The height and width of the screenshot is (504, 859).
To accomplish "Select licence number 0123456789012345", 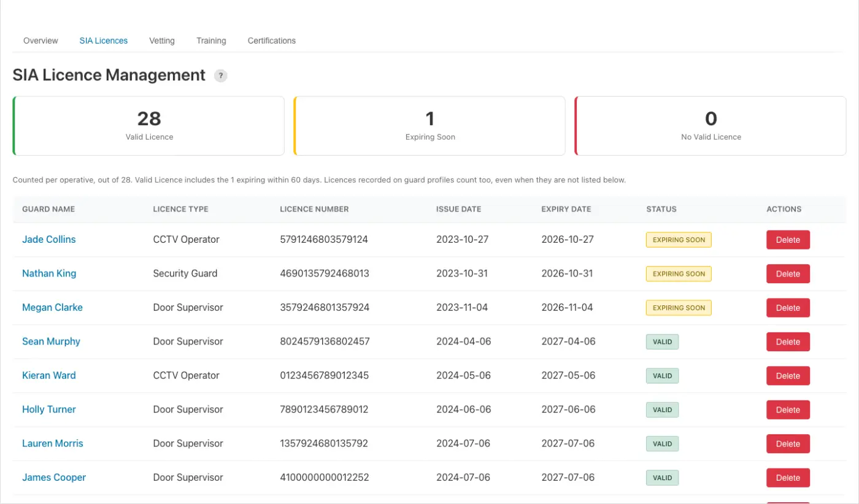I will tap(325, 375).
